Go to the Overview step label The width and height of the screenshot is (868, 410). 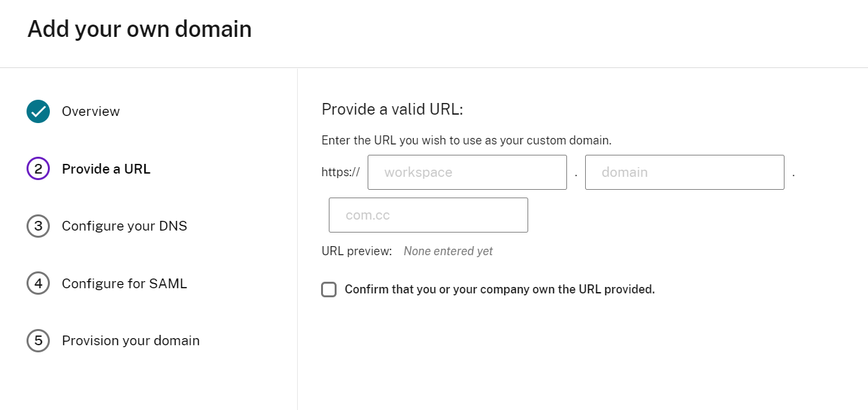click(x=91, y=111)
